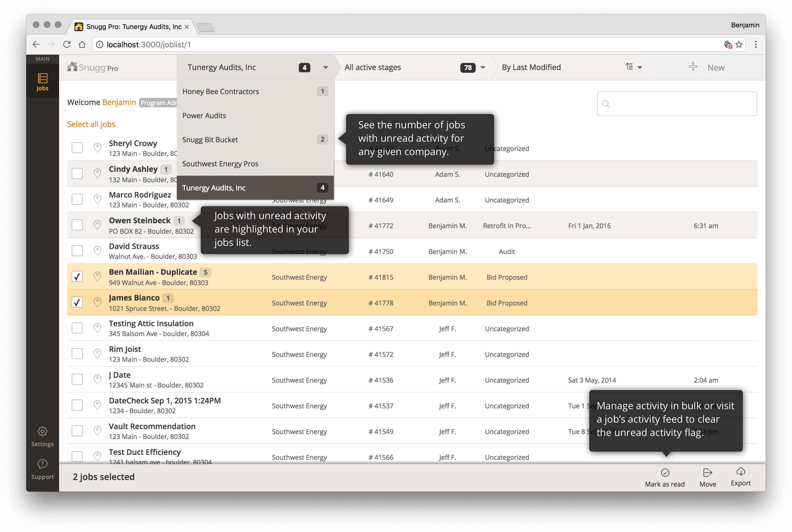Click the Snugg Pro logo
Image resolution: width=792 pixels, height=532 pixels.
(x=93, y=67)
